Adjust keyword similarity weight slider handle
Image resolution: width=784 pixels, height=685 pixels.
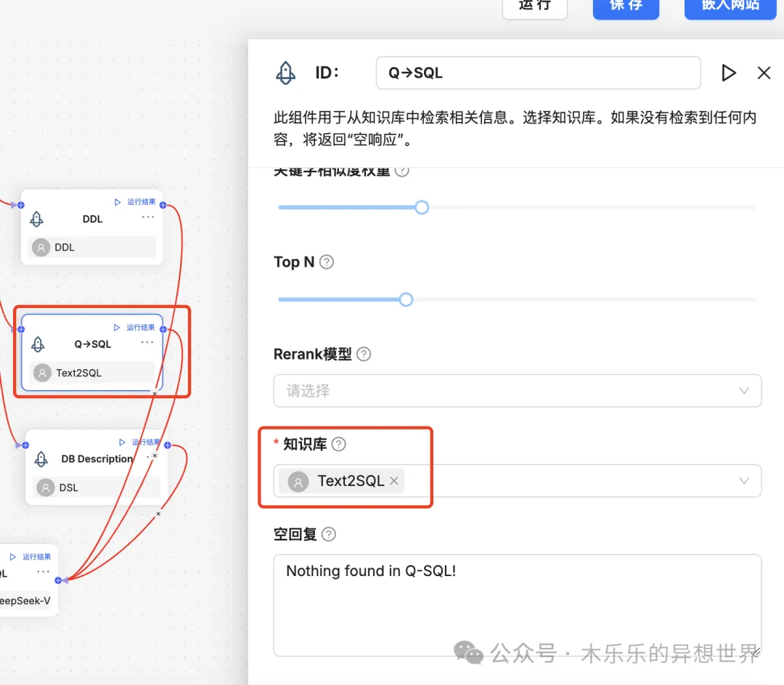422,207
